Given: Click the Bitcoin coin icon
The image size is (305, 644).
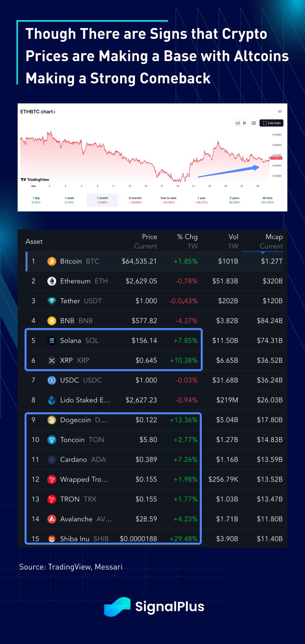Looking at the screenshot, I should (x=51, y=261).
